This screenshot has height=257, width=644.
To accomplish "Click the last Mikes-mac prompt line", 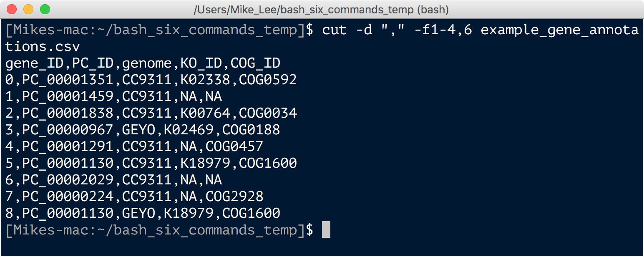I will coord(159,230).
